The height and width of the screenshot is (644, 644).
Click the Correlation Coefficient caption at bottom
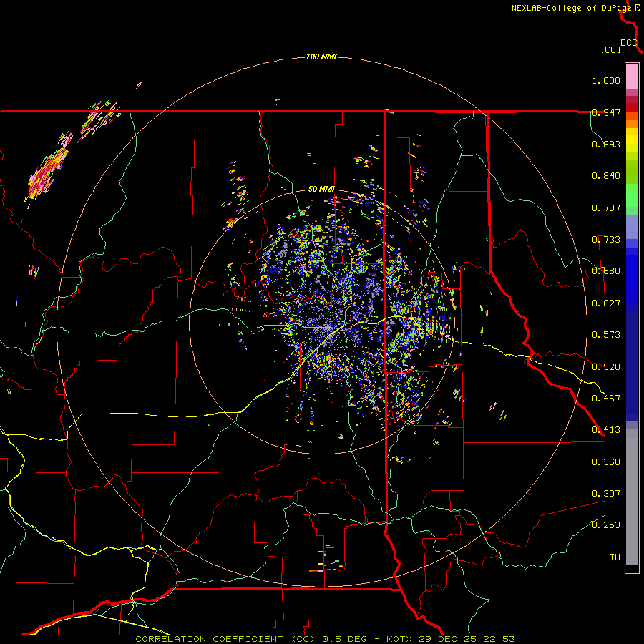coord(325,639)
